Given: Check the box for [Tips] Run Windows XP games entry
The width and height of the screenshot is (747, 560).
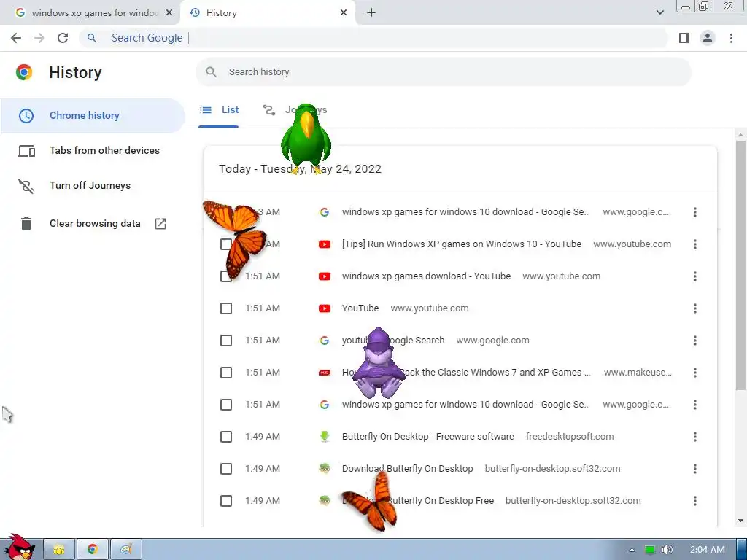Looking at the screenshot, I should (226, 244).
